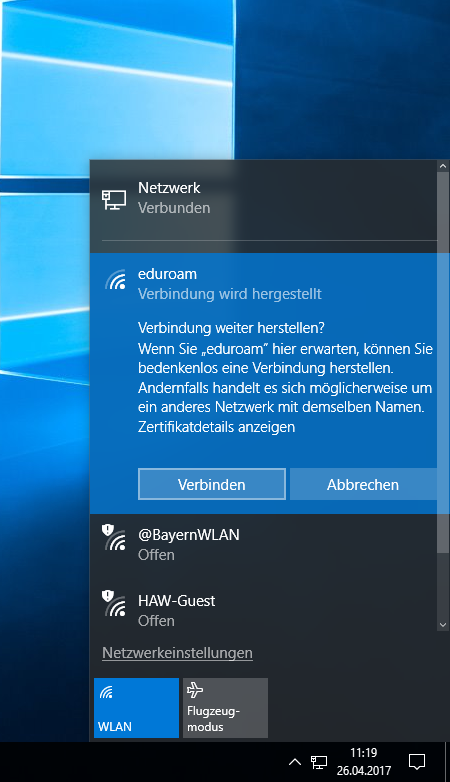This screenshot has height=782, width=450.
Task: Click the scroll up arrow of network list
Action: coord(443,166)
